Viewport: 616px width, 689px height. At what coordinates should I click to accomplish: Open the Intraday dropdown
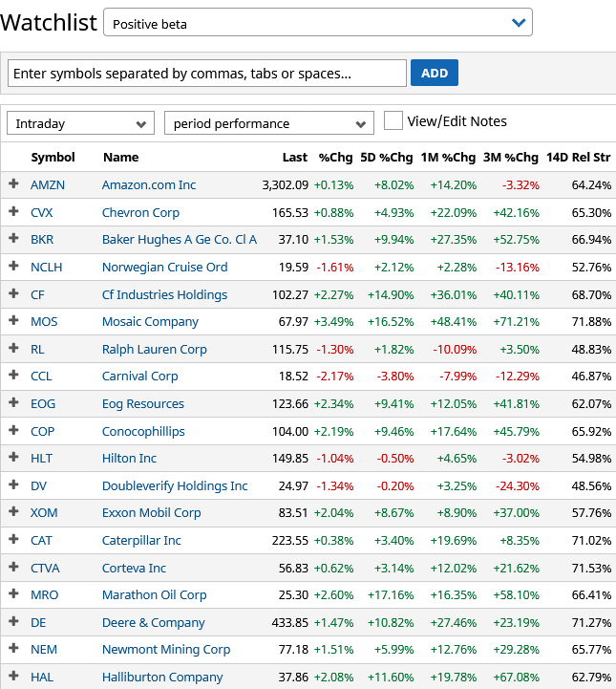[81, 123]
